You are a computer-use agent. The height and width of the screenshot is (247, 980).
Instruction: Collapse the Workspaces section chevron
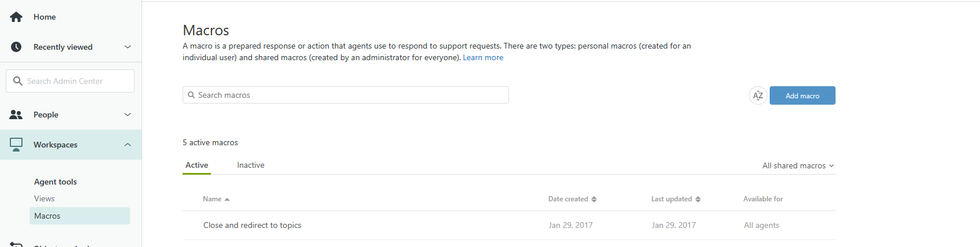click(128, 145)
